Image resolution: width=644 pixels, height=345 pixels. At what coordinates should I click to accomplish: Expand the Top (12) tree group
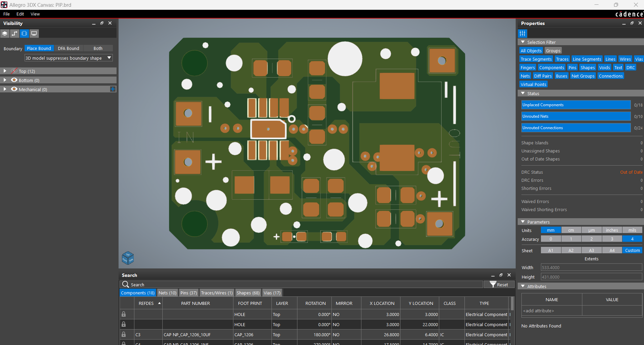5,71
